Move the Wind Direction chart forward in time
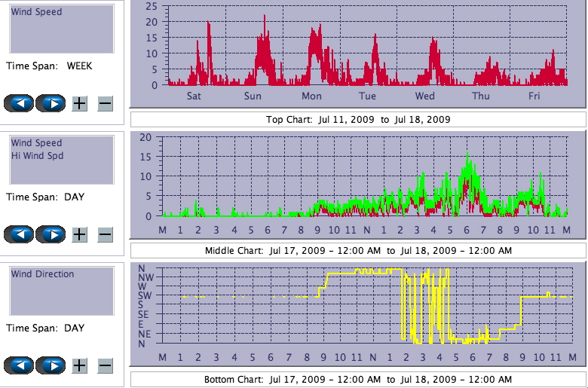This screenshot has height=388, width=588. point(51,365)
